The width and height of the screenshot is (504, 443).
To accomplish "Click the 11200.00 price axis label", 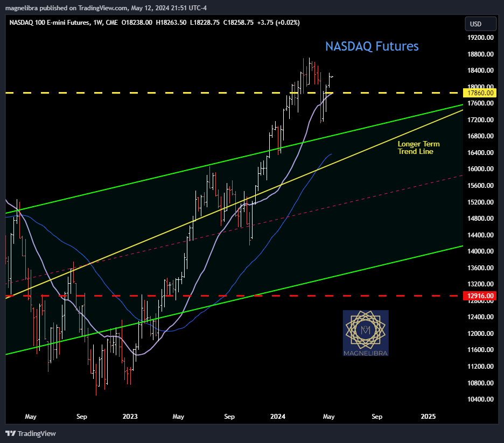I will [480, 366].
